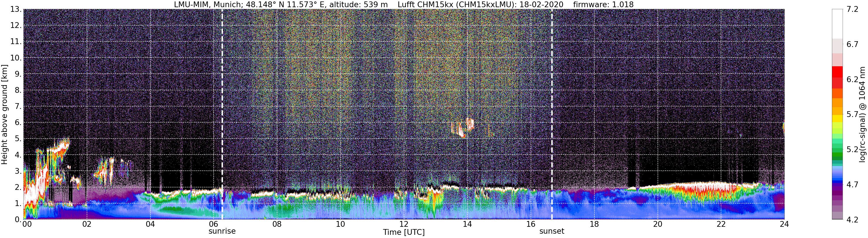This screenshot has height=238, width=868.
Task: Click the white top segment of the colorbar
Action: coord(837,24)
